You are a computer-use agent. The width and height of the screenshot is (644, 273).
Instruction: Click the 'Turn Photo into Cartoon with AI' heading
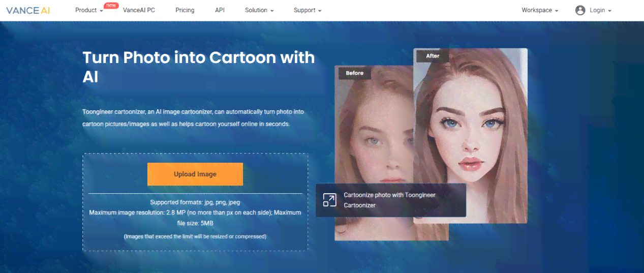(199, 67)
